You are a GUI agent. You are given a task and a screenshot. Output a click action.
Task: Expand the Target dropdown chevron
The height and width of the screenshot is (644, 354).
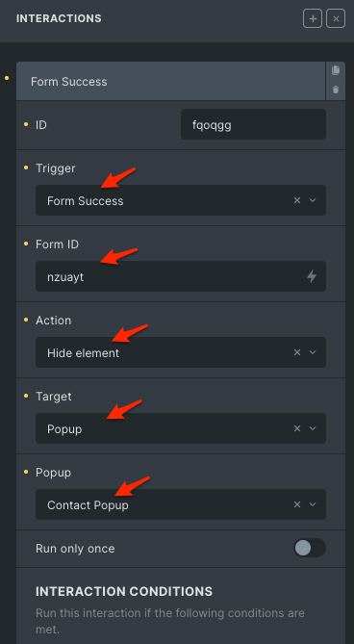pos(313,428)
